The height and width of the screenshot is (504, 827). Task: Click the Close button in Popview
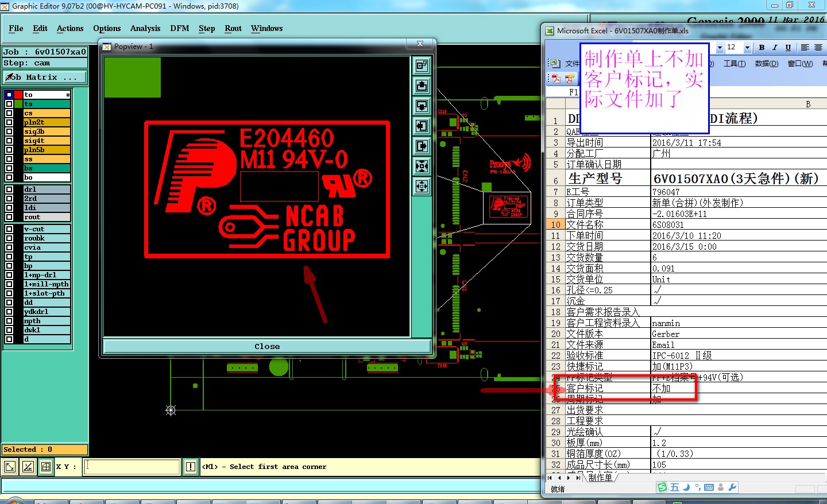[267, 346]
